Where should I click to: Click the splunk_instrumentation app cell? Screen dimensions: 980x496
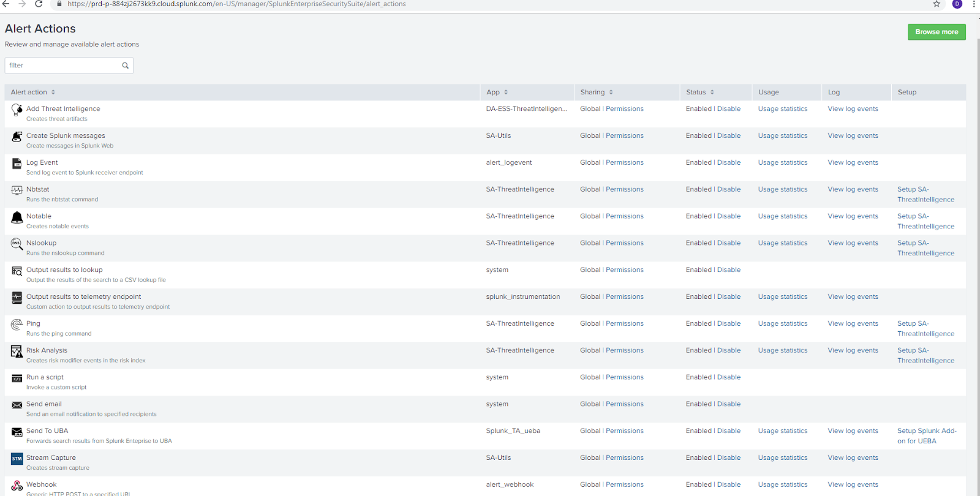pyautogui.click(x=523, y=297)
